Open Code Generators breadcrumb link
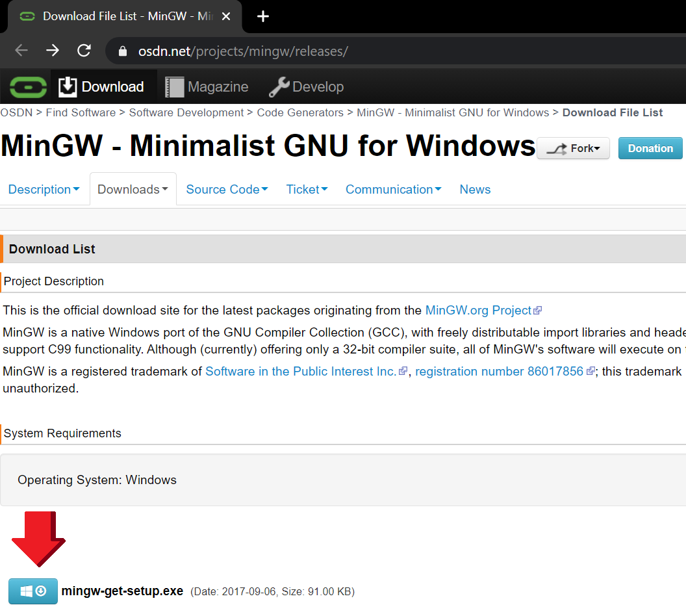 [x=299, y=112]
